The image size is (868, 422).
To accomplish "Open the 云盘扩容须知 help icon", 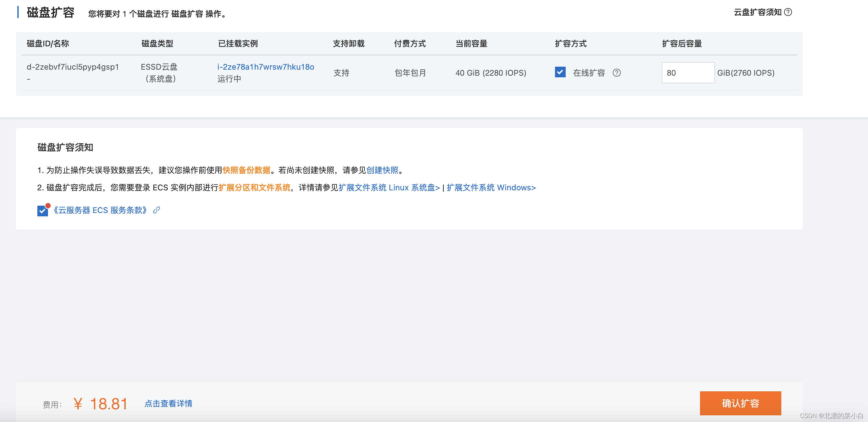I will (788, 12).
